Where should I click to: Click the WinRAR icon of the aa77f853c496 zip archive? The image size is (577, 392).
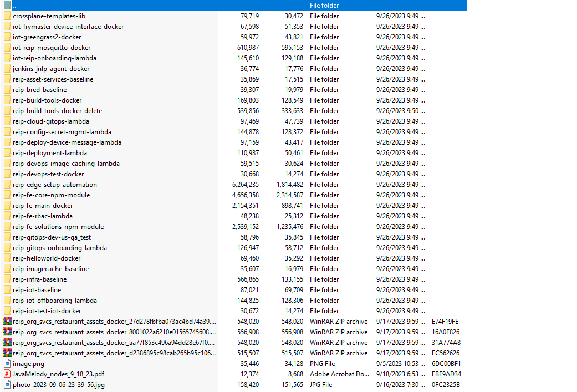pyautogui.click(x=7, y=342)
